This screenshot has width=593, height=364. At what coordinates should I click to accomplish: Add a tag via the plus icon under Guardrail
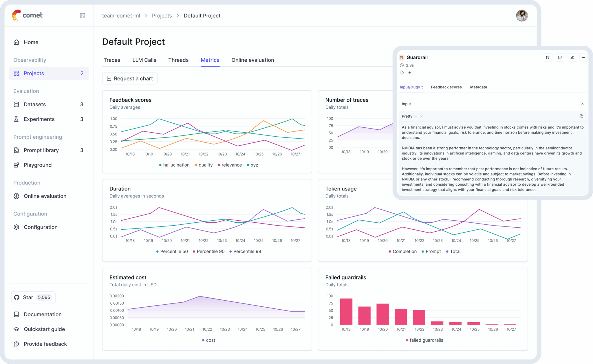[x=410, y=73]
